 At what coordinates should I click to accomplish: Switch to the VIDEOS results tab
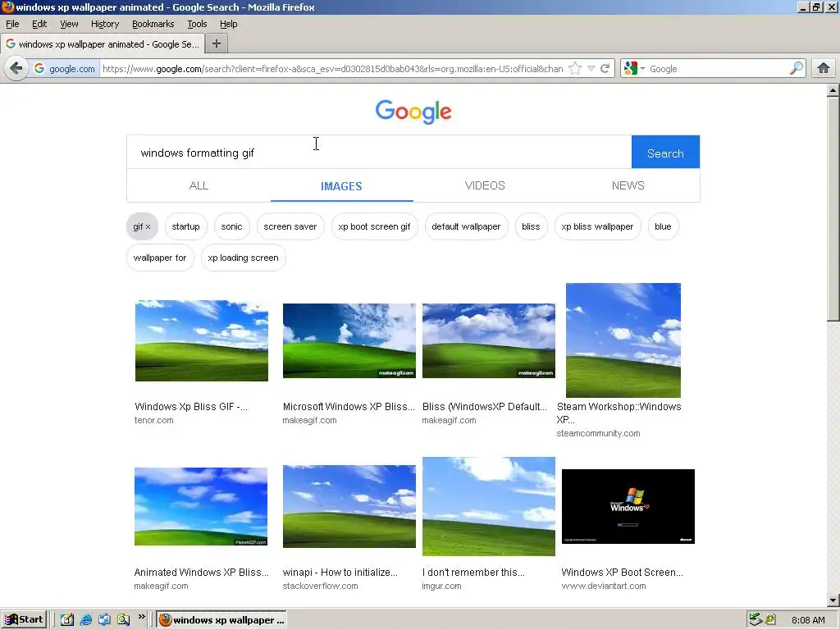point(485,186)
